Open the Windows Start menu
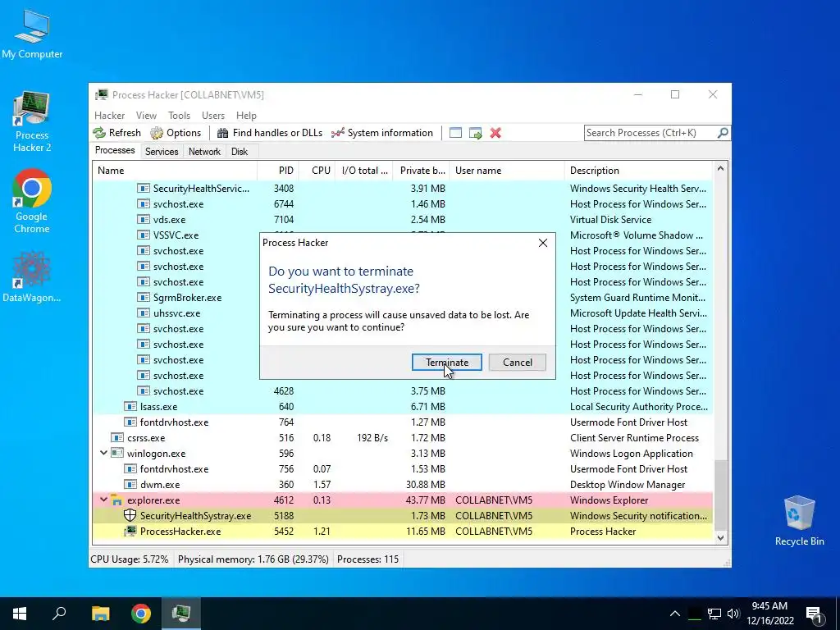Viewport: 840px width, 630px height. pyautogui.click(x=20, y=614)
